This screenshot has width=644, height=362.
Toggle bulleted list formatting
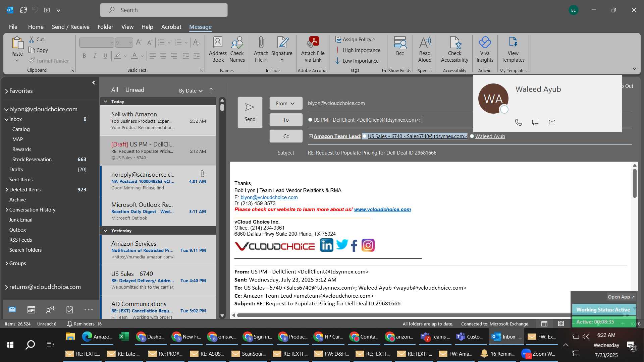coord(161,43)
